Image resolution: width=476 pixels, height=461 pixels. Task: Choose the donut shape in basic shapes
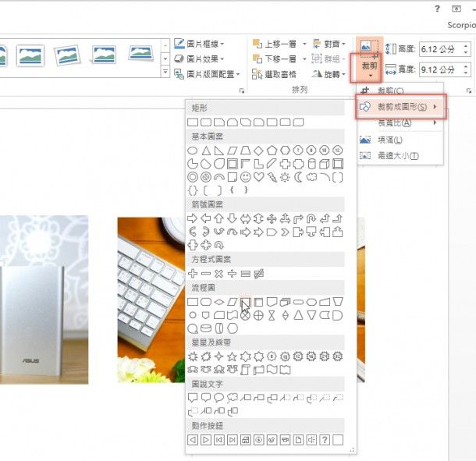tap(193, 177)
